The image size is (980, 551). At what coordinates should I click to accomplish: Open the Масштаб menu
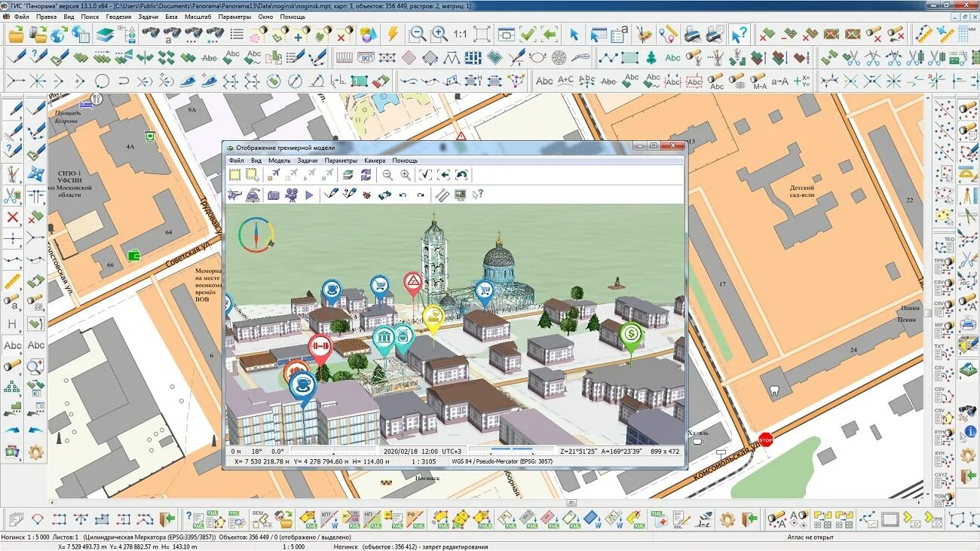198,16
